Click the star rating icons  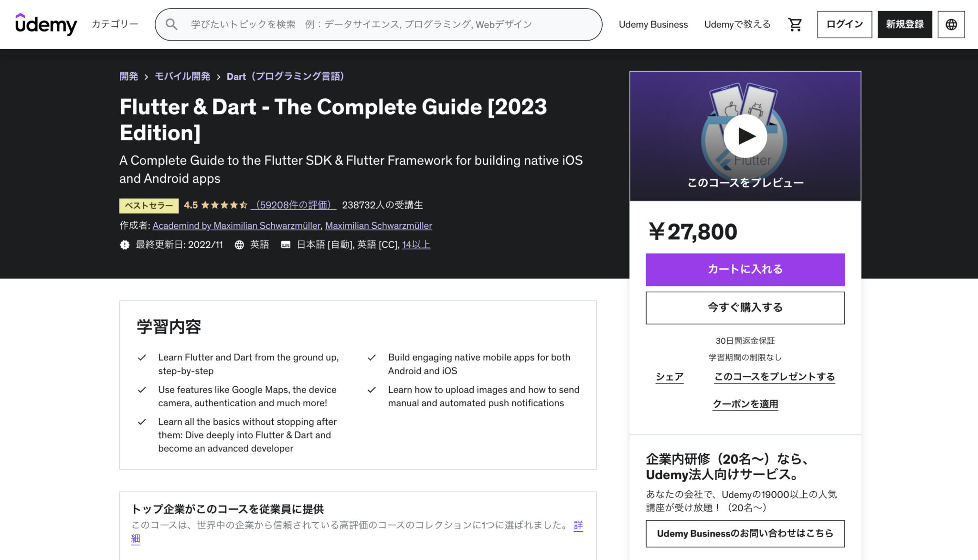[223, 205]
